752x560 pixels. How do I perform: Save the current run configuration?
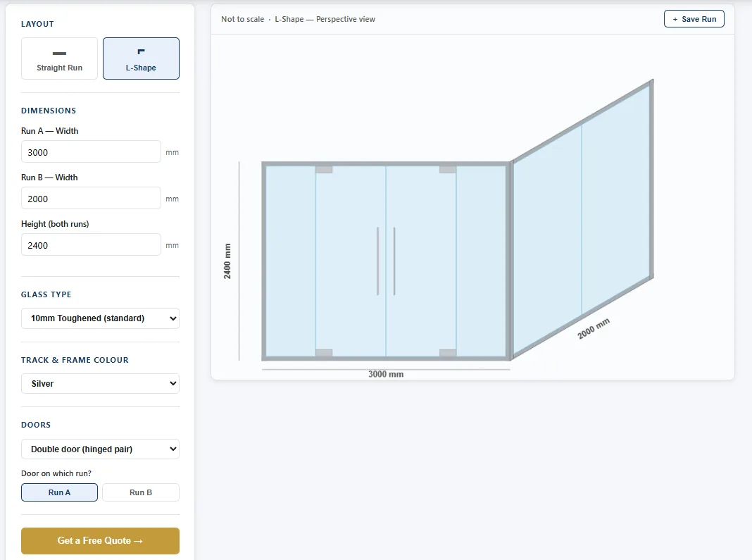click(x=694, y=18)
